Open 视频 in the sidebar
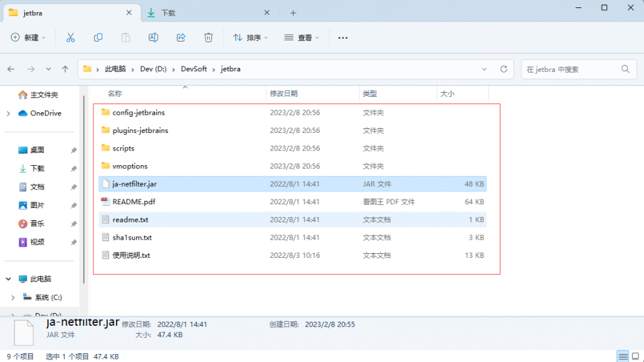The image size is (644, 362). click(x=32, y=242)
